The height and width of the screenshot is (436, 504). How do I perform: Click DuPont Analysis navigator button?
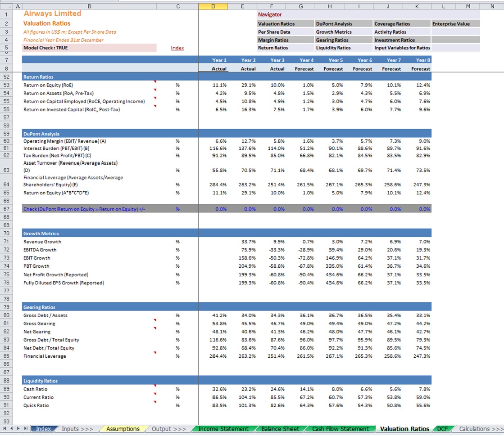point(344,24)
